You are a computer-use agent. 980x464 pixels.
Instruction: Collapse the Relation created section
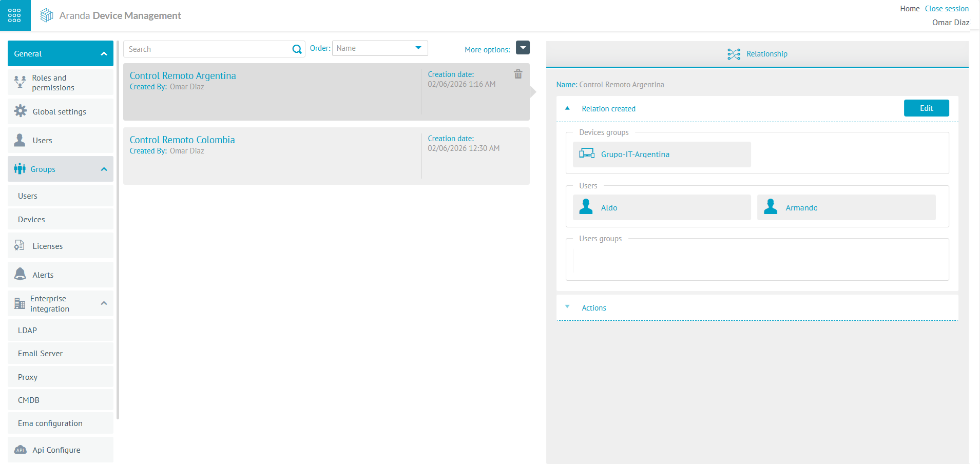567,108
